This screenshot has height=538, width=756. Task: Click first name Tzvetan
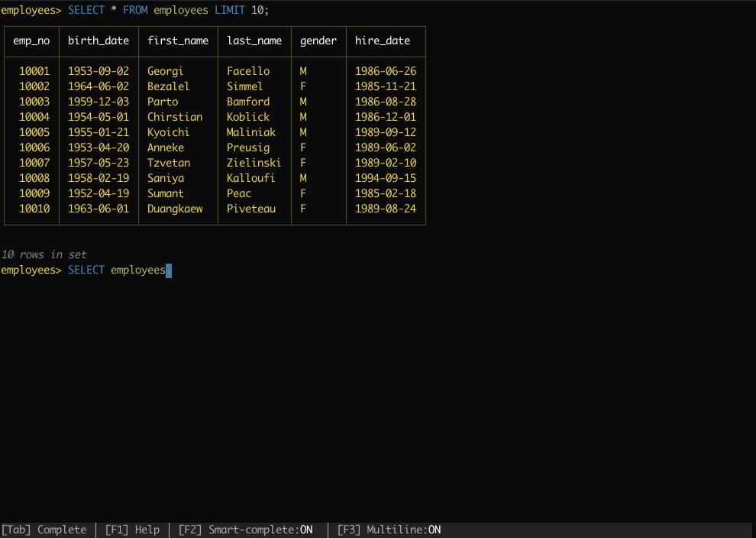pos(169,163)
